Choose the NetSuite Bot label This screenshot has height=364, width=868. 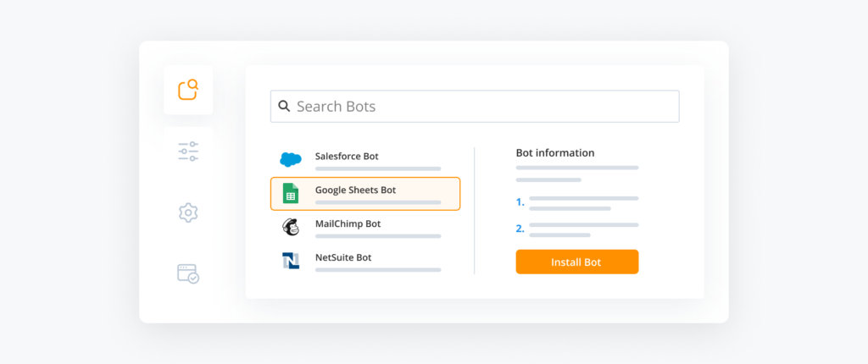click(343, 257)
